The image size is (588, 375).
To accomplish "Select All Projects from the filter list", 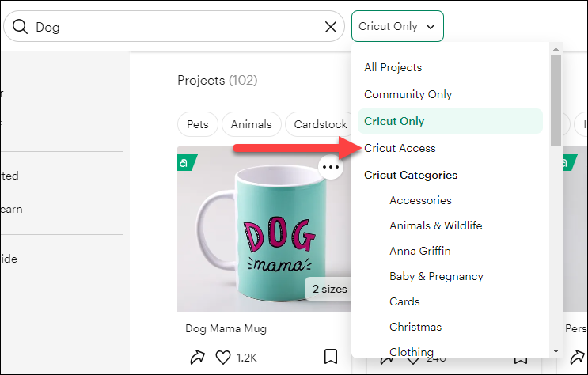I will [x=393, y=67].
